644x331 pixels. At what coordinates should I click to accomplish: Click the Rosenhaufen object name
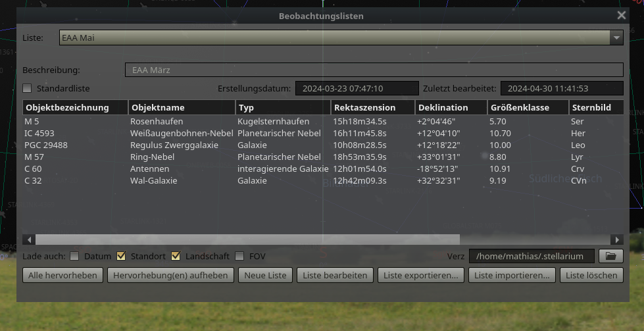click(x=157, y=122)
